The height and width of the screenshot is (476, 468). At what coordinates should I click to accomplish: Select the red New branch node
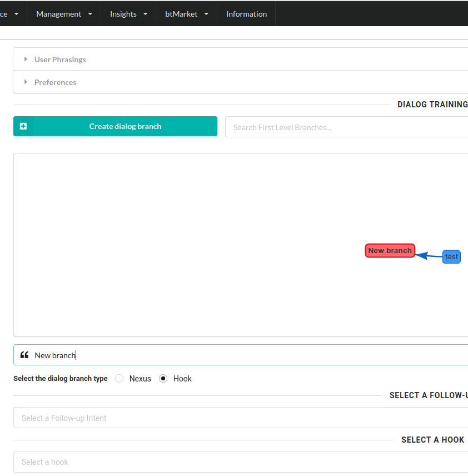390,251
